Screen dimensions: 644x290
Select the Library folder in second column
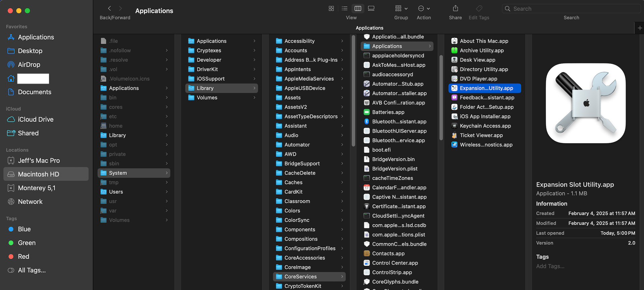pos(221,88)
